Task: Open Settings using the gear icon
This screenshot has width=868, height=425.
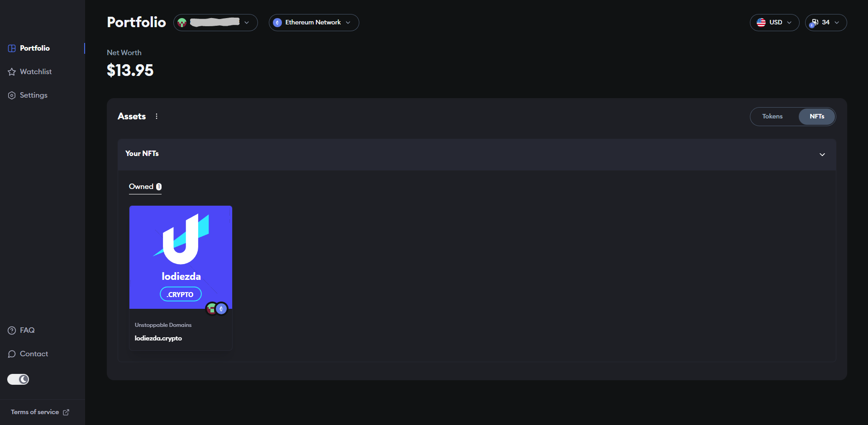Action: pyautogui.click(x=11, y=95)
